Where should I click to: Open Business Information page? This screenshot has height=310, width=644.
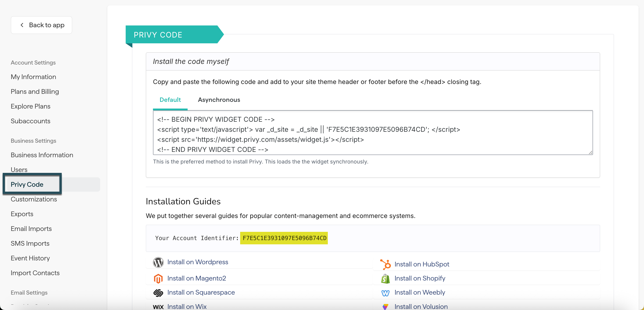(42, 155)
